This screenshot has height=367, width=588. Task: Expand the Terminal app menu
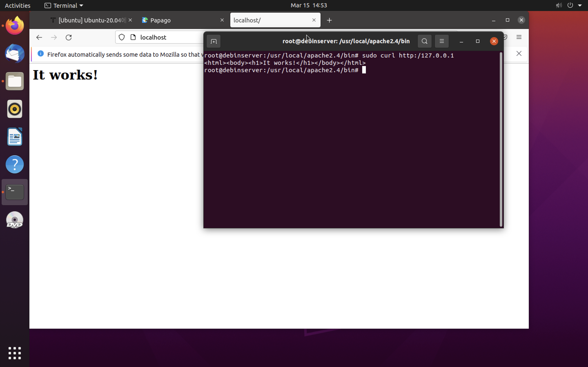[x=64, y=5]
